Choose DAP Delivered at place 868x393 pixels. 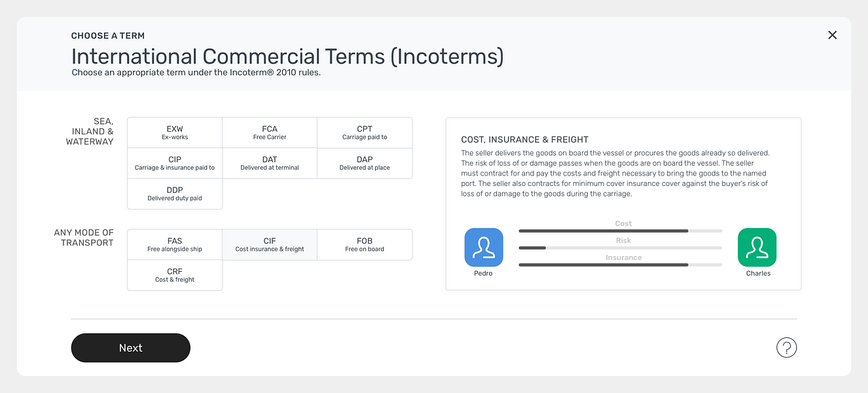pos(365,163)
